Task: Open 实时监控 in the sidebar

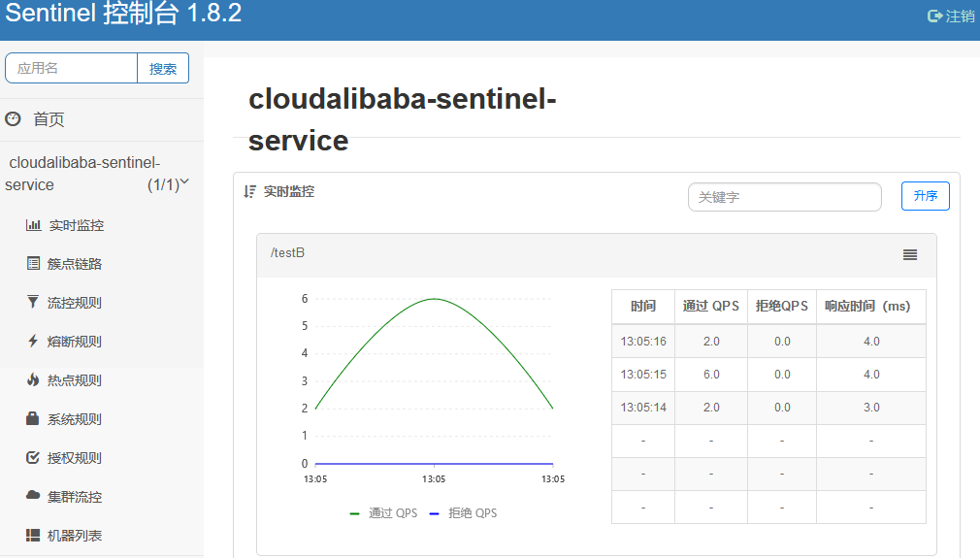Action: pos(77,225)
